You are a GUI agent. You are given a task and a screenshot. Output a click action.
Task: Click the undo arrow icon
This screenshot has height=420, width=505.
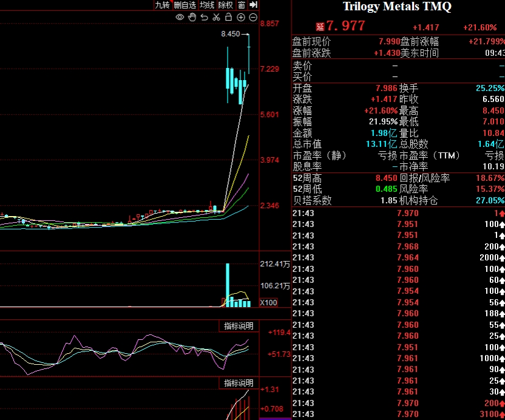point(204,17)
